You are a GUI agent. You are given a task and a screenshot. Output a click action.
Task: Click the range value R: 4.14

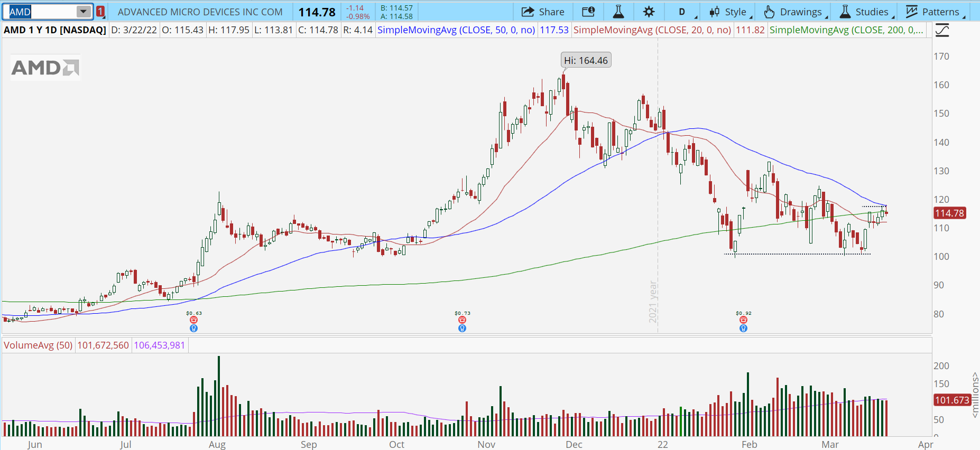358,30
